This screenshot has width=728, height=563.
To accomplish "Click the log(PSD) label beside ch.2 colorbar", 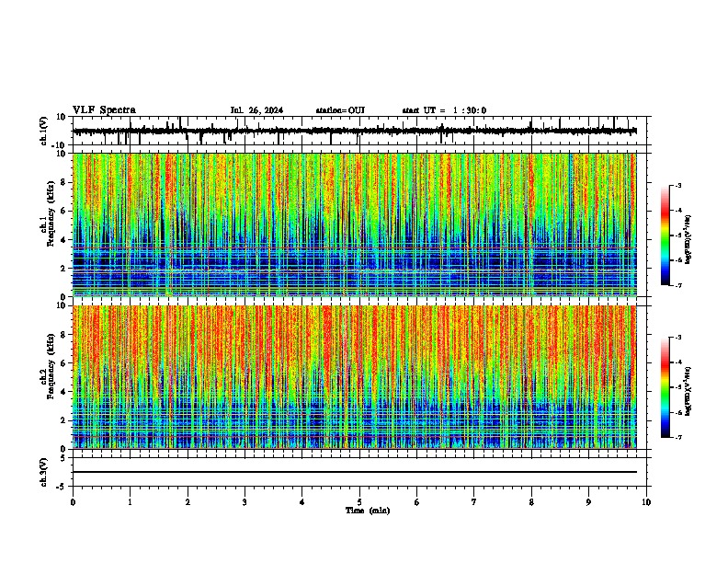I will pyautogui.click(x=688, y=391).
